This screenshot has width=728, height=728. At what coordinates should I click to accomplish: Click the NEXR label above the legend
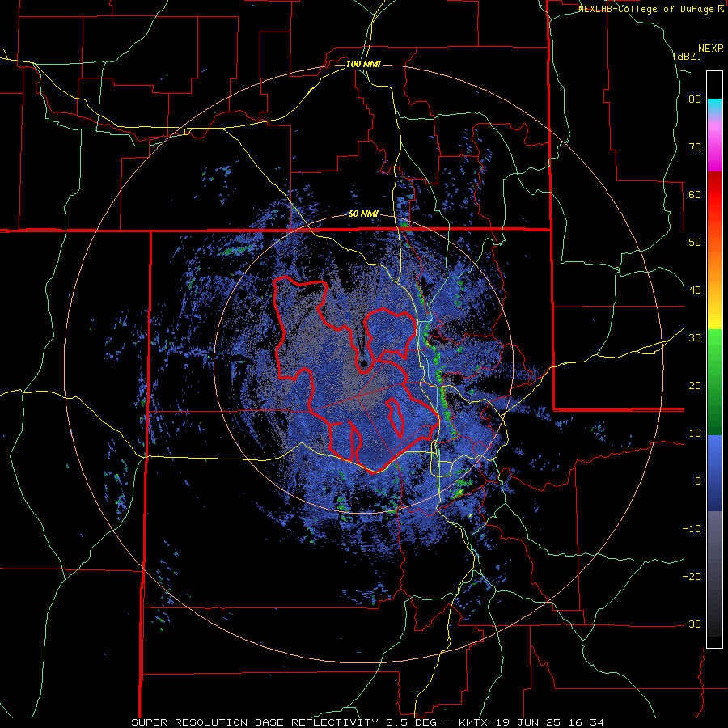710,49
